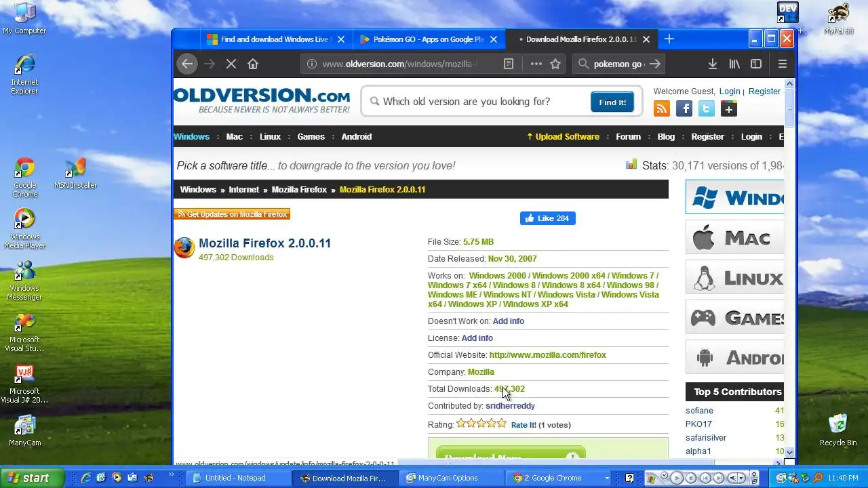Viewport: 868px width, 488px height.
Task: Open the Recycle Bin icon
Action: [x=838, y=430]
